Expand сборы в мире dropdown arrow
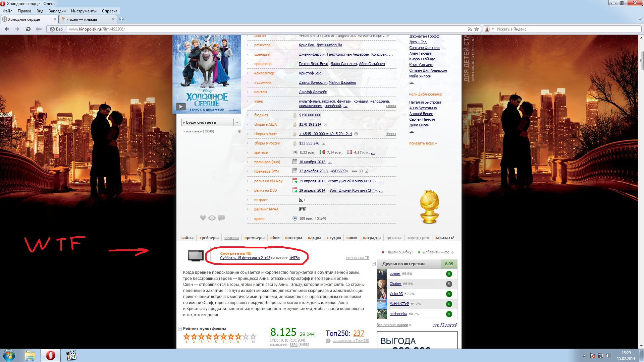The height and width of the screenshot is (362, 644). click(356, 134)
